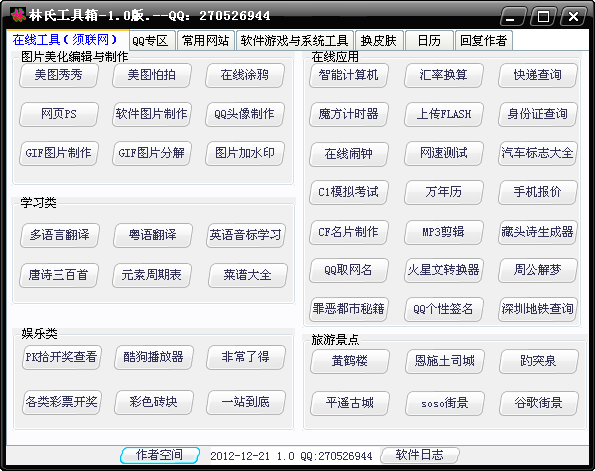Click 上传FLASH button

coord(444,114)
